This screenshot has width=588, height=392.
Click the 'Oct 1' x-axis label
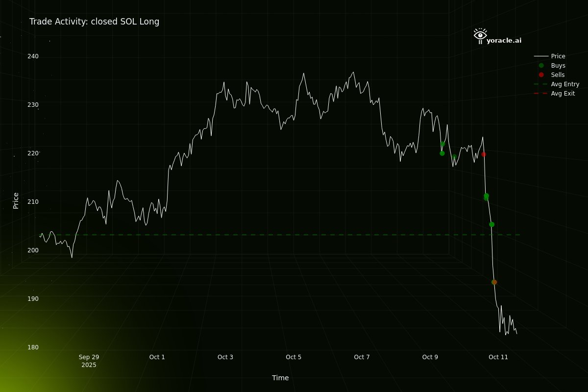[x=157, y=357]
